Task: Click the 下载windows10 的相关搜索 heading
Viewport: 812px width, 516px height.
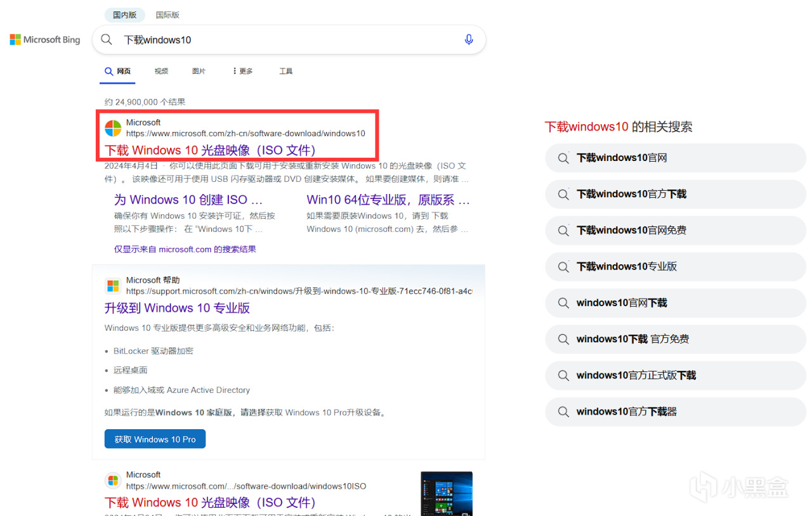Action: coord(619,127)
